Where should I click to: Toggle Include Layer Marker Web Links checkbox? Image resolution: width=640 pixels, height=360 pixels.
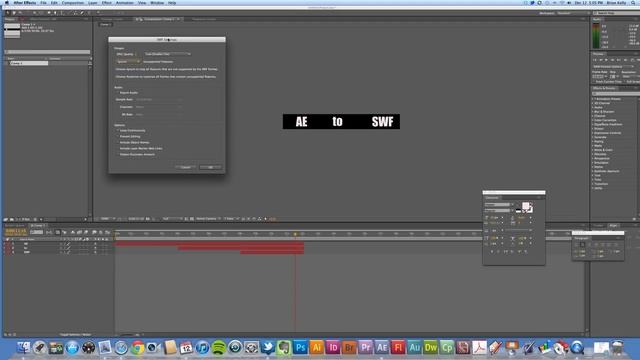click(118, 149)
